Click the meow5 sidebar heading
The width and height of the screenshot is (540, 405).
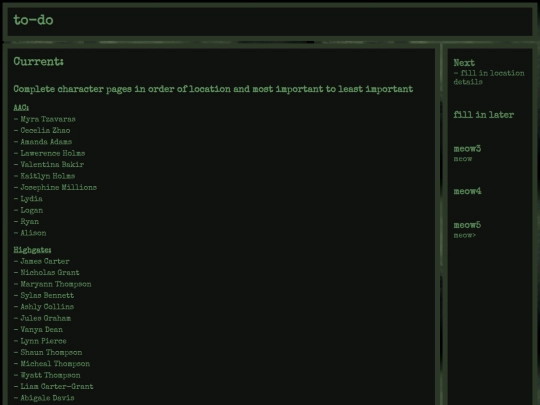[x=467, y=225]
